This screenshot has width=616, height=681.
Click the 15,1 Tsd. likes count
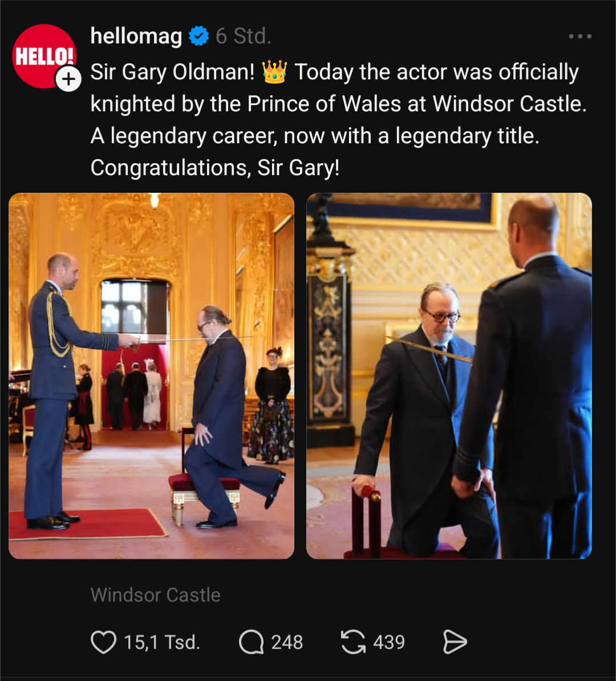(x=161, y=642)
